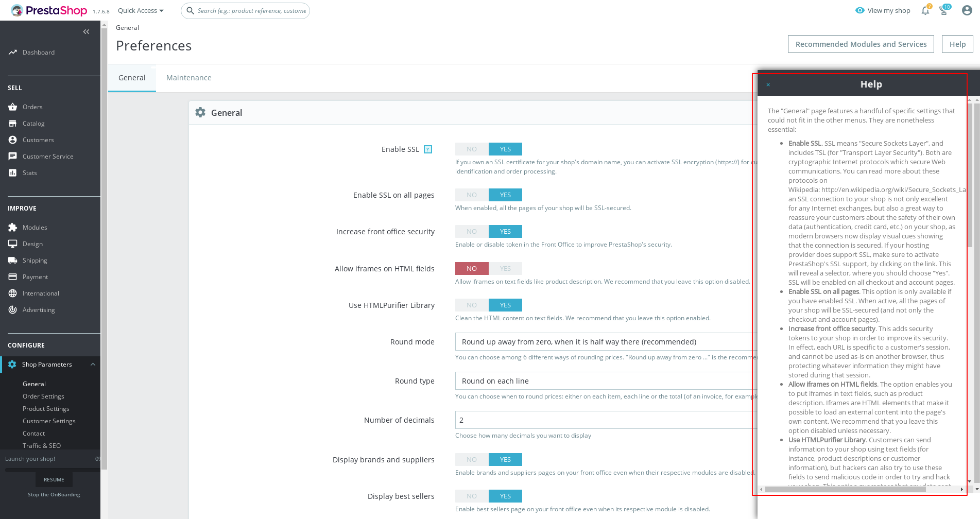The image size is (980, 519).
Task: Click the search magnifier icon
Action: click(190, 10)
